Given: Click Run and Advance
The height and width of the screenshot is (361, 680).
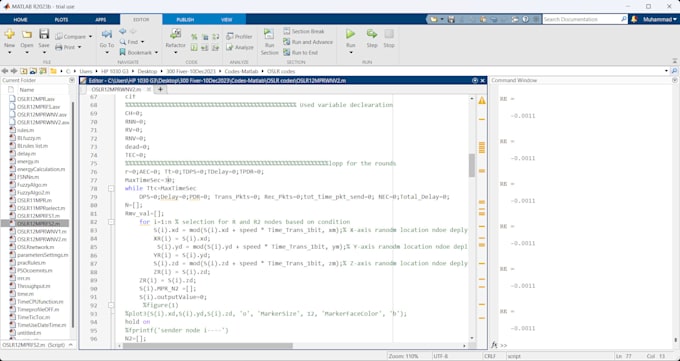Looking at the screenshot, I should [308, 42].
